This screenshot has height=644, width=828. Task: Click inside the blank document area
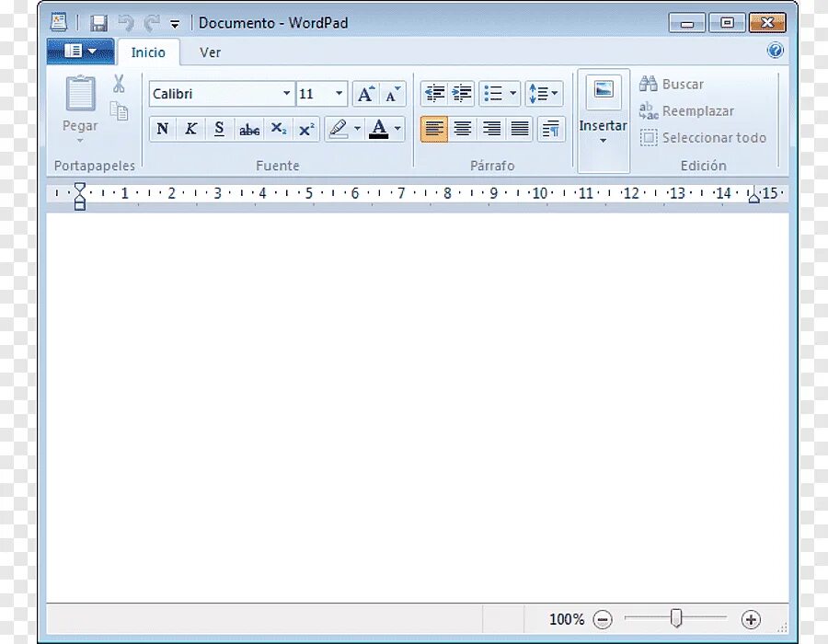click(417, 407)
